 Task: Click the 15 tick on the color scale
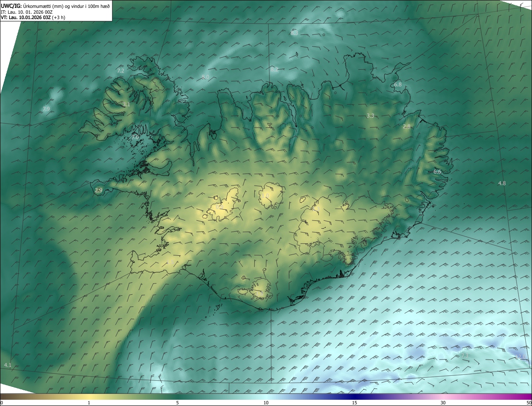pos(355,403)
